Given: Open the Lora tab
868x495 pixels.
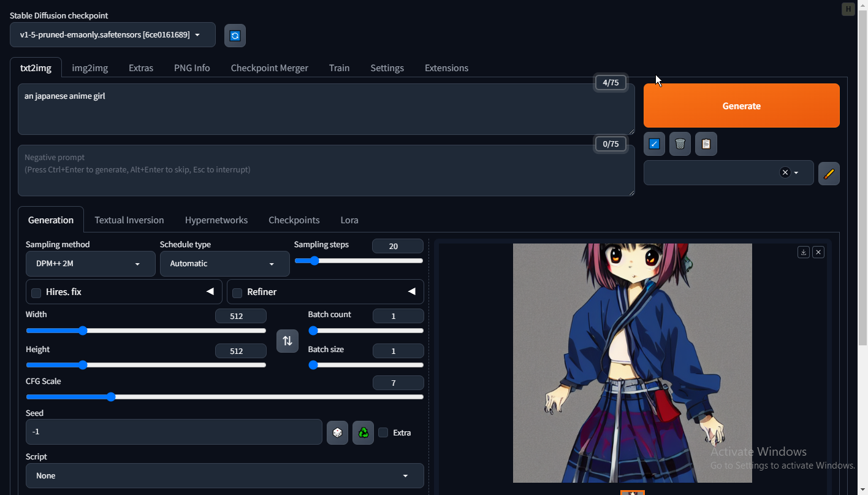Looking at the screenshot, I should coord(349,220).
